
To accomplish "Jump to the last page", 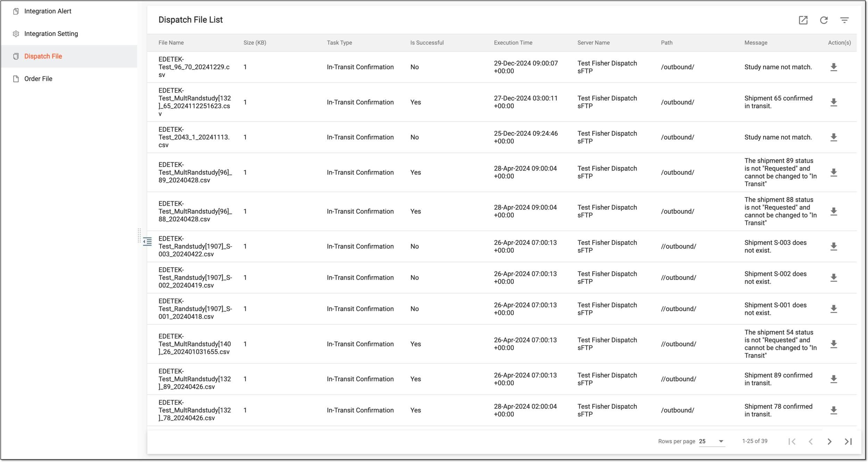I will click(848, 442).
